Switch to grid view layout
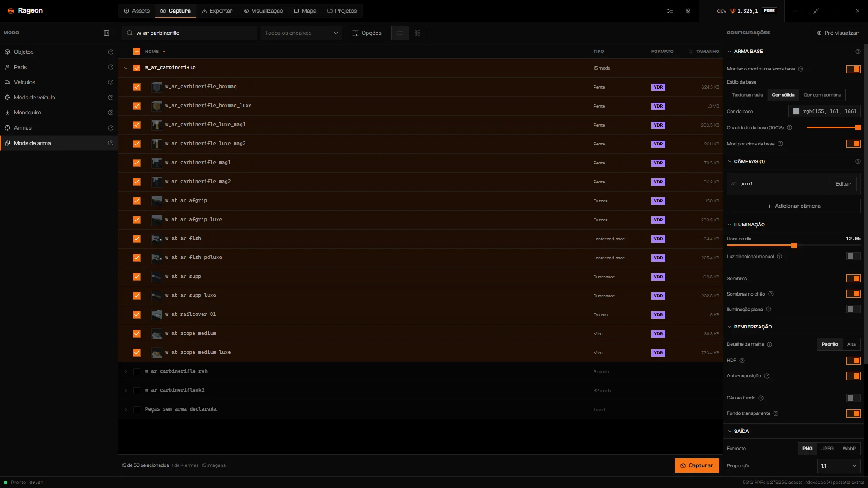The height and width of the screenshot is (488, 868). [417, 33]
